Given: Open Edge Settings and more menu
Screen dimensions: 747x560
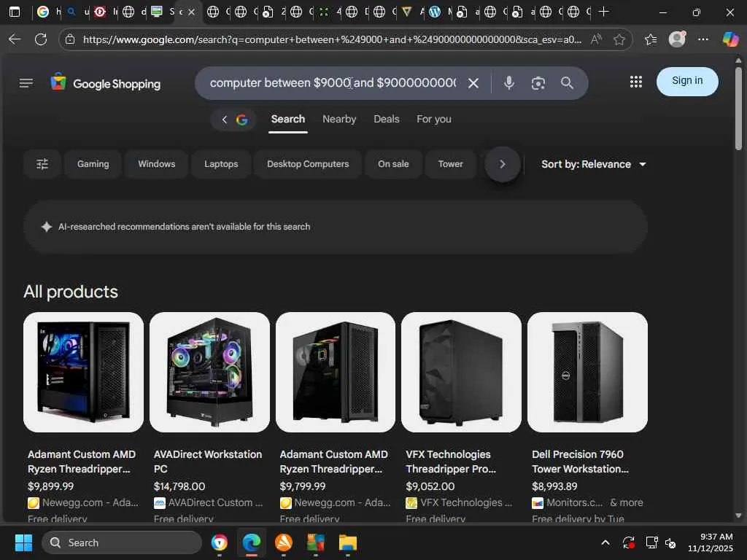Looking at the screenshot, I should coord(703,39).
